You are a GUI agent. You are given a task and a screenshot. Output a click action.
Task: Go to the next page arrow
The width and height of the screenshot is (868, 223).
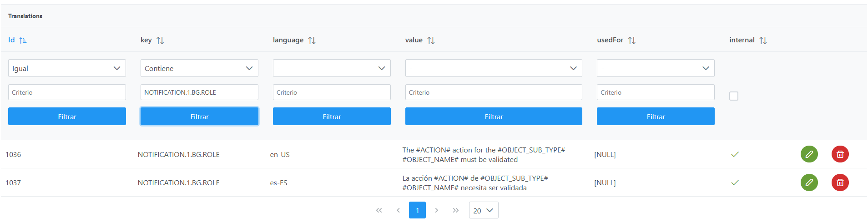point(436,210)
